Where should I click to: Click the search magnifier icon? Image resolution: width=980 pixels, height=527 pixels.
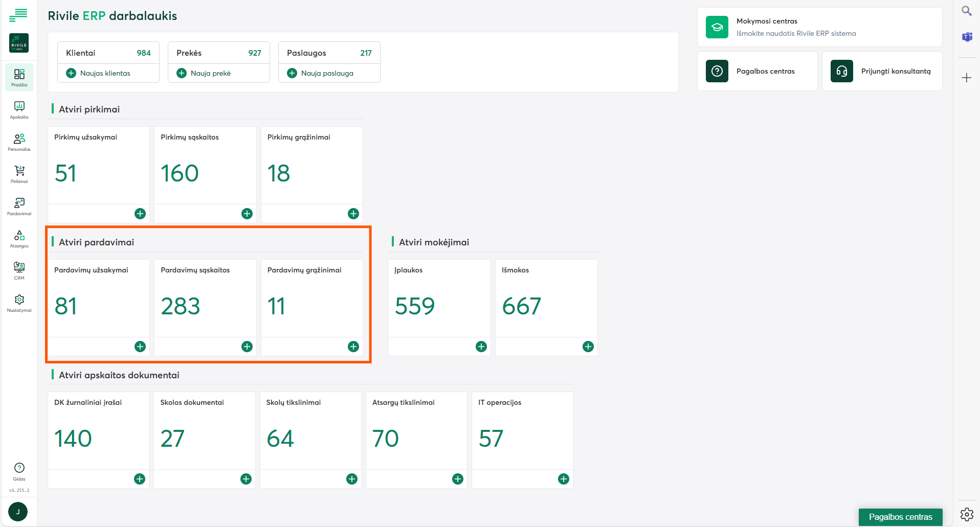click(966, 11)
